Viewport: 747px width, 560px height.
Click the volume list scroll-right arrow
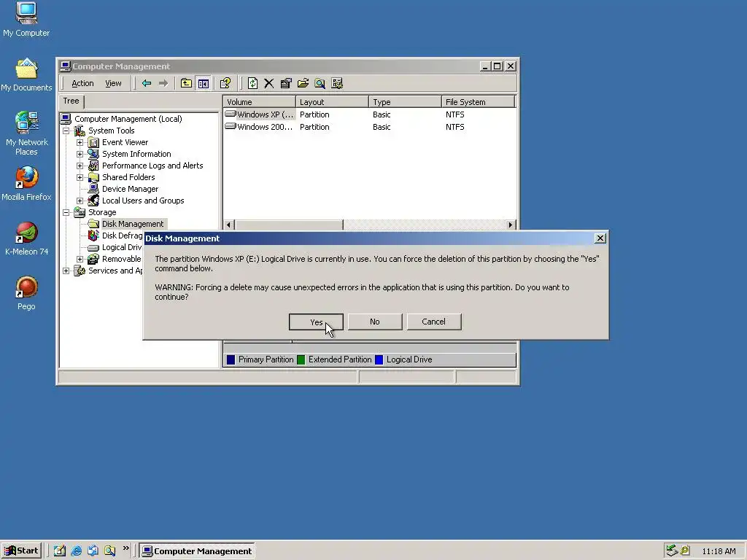pos(510,225)
